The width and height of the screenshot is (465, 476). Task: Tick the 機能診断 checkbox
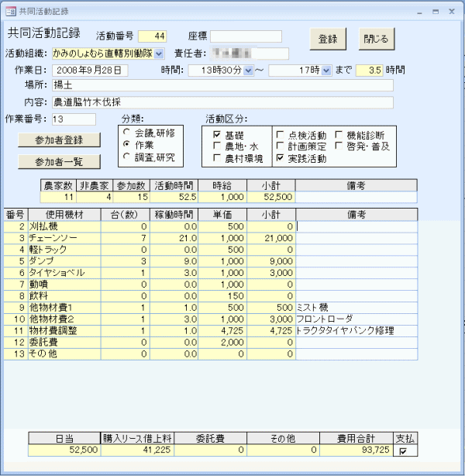(340, 134)
